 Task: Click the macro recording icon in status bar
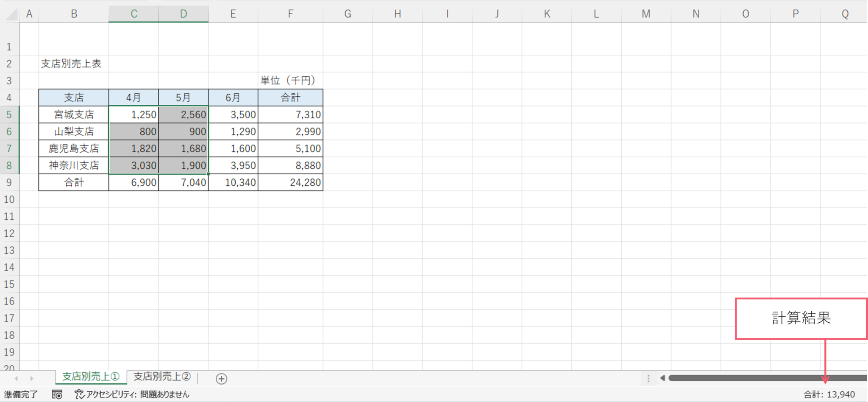pyautogui.click(x=57, y=395)
